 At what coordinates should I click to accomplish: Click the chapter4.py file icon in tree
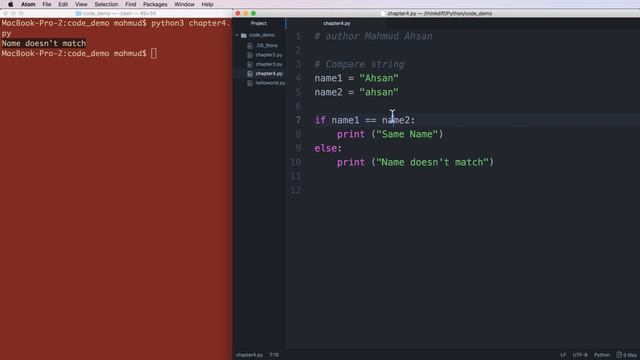click(250, 73)
